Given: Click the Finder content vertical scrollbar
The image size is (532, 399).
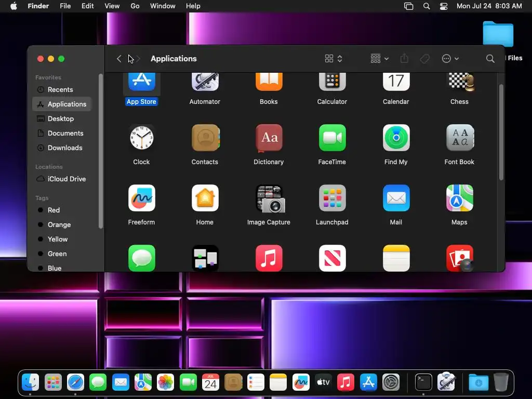Looking at the screenshot, I should (501, 132).
